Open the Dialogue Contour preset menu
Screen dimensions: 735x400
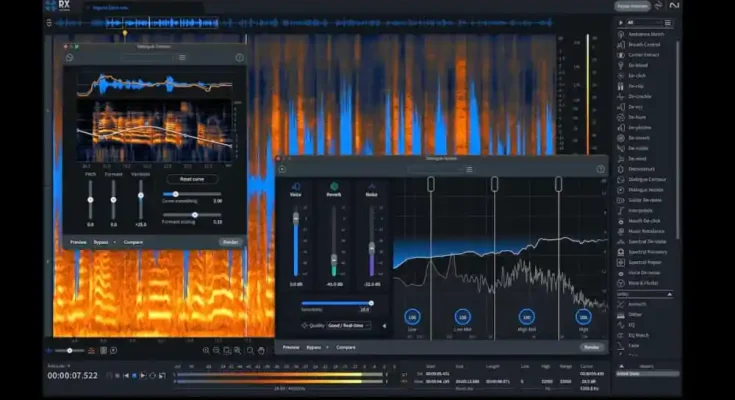182,58
